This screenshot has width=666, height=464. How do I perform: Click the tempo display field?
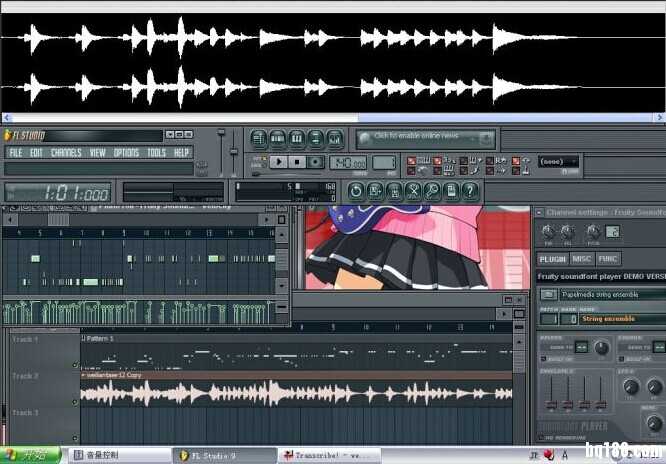click(x=349, y=163)
